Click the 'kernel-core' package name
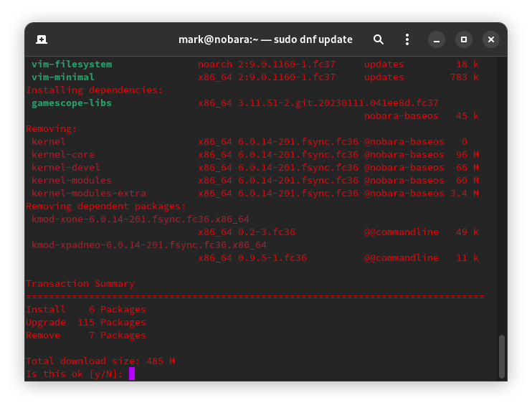This screenshot has height=408, width=532. click(x=63, y=154)
